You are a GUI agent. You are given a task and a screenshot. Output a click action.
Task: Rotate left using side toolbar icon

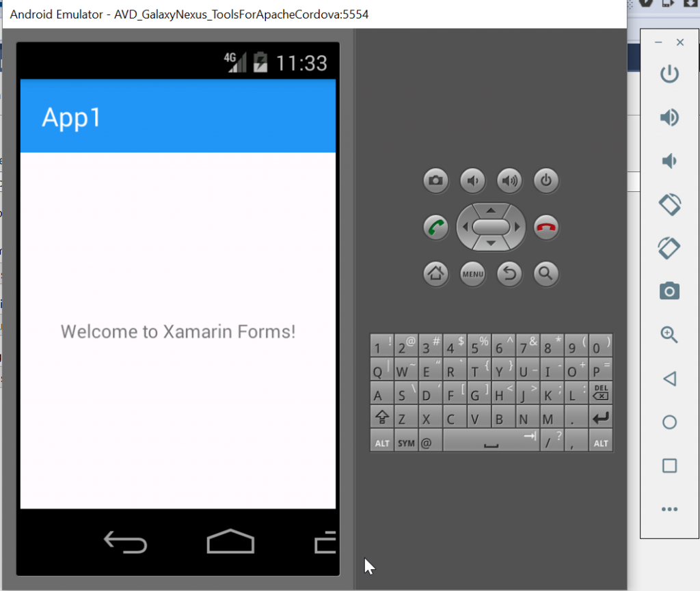click(669, 204)
